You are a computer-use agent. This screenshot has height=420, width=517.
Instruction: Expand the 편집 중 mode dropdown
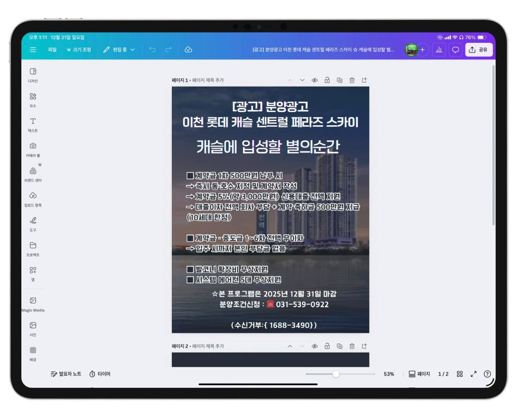tap(119, 49)
